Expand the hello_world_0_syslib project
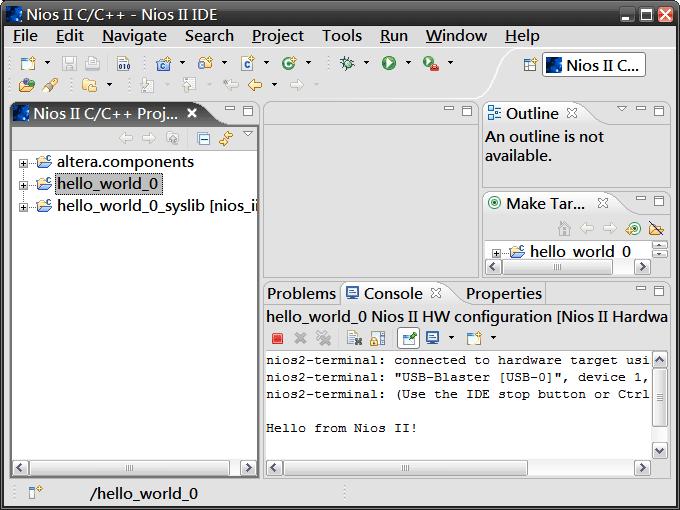The image size is (680, 510). 23,207
